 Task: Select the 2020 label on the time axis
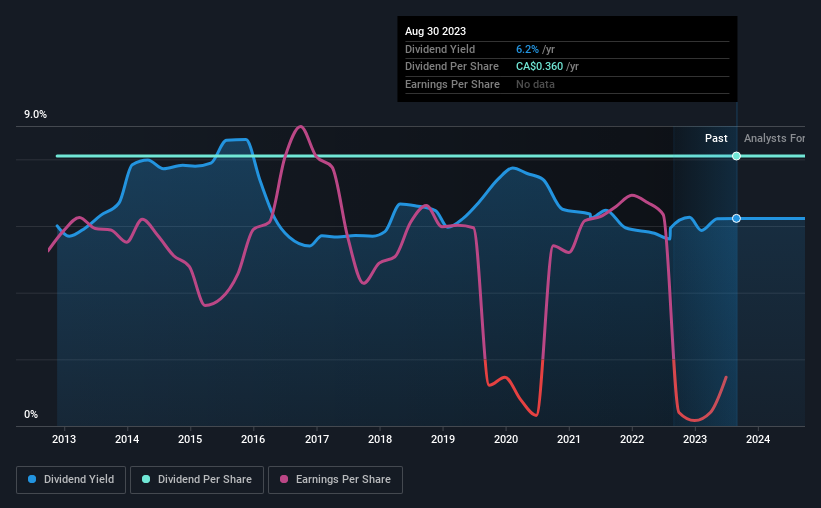click(506, 439)
